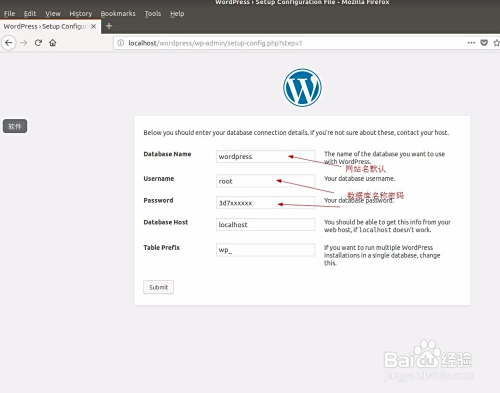
Task: Click the Forward arrow button
Action: pyautogui.click(x=24, y=43)
